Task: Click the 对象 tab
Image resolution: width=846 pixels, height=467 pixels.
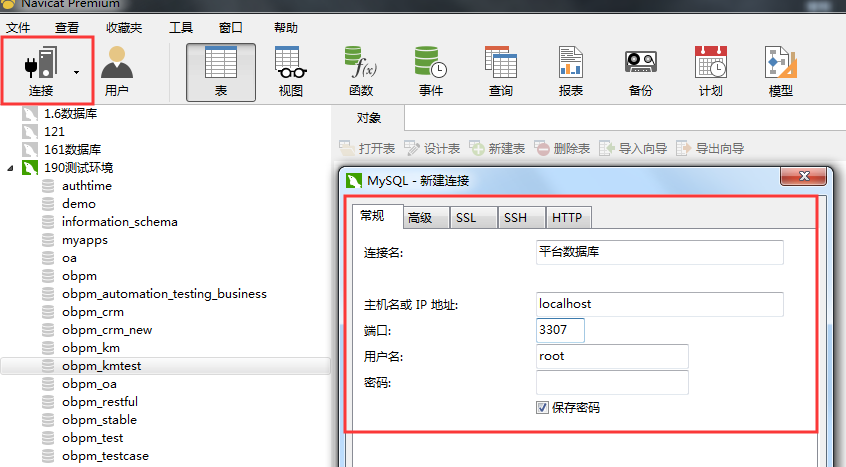Action: (x=369, y=118)
